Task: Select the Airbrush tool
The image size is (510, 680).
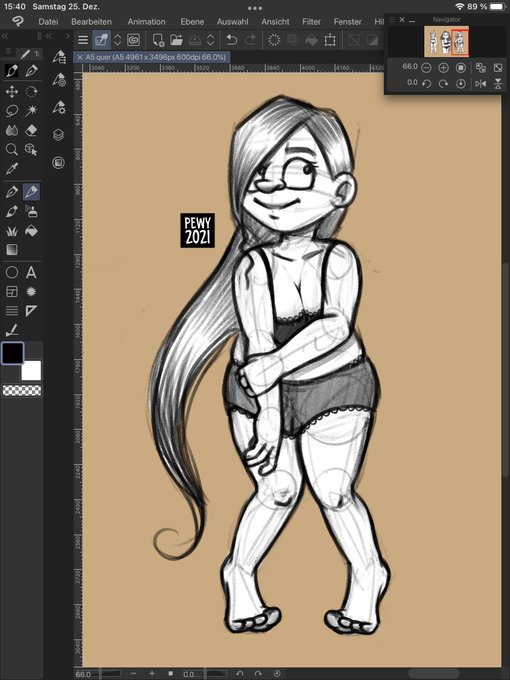Action: [x=31, y=212]
